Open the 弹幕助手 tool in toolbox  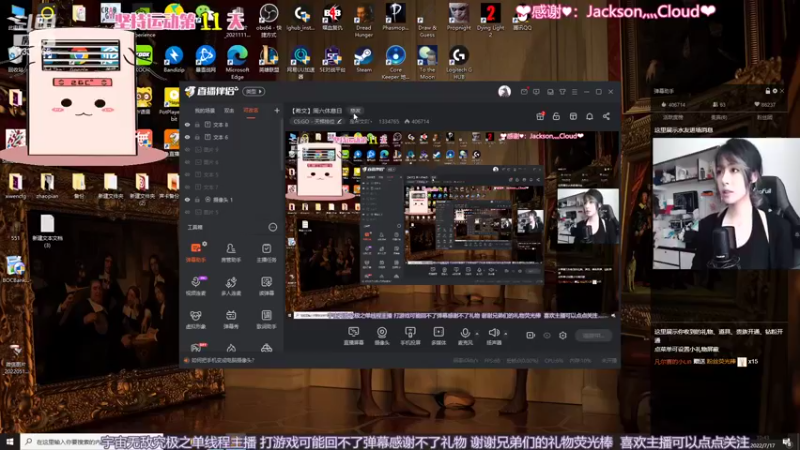point(196,253)
